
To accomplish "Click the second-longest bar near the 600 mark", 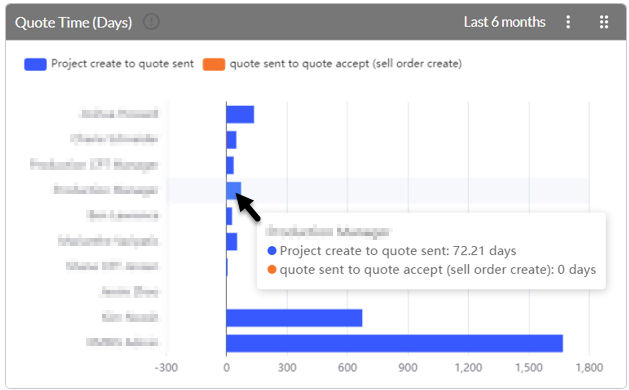I will point(294,318).
